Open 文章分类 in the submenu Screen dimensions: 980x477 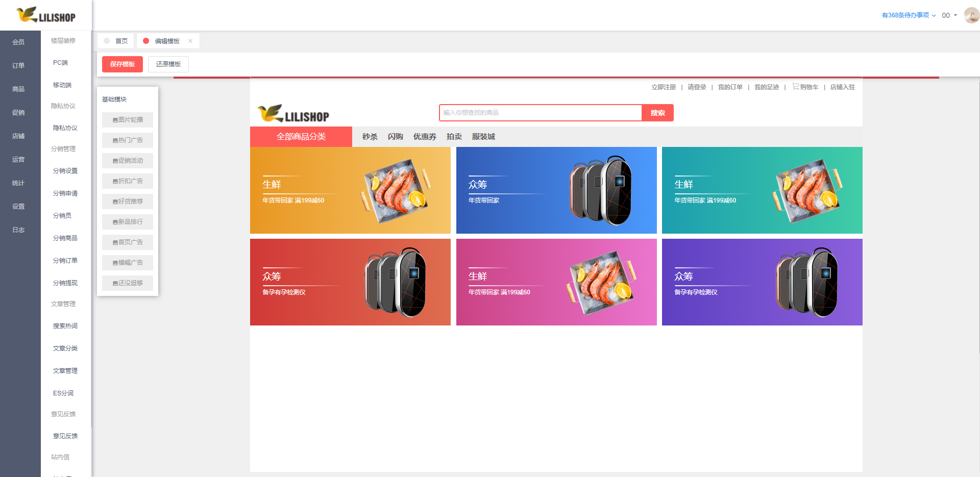(x=65, y=348)
